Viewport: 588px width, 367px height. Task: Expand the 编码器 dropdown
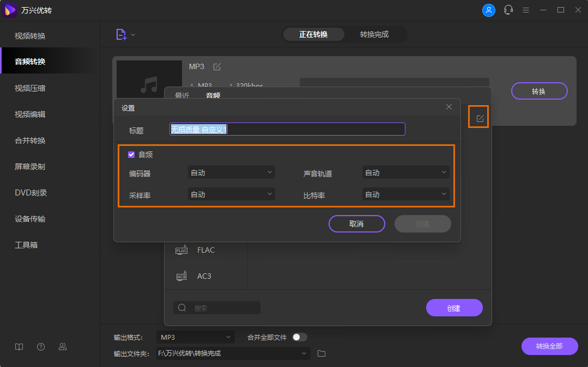(231, 173)
